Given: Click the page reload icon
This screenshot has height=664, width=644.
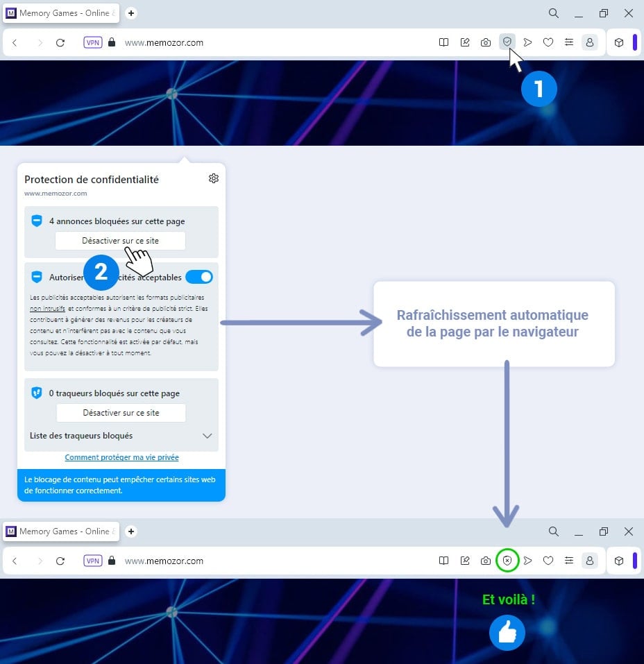Looking at the screenshot, I should tap(60, 42).
